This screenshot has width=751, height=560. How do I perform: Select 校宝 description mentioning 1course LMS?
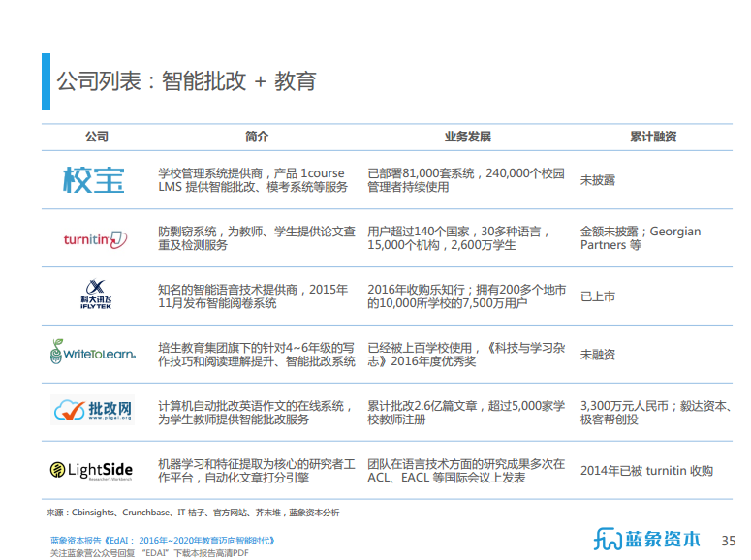[x=253, y=180]
